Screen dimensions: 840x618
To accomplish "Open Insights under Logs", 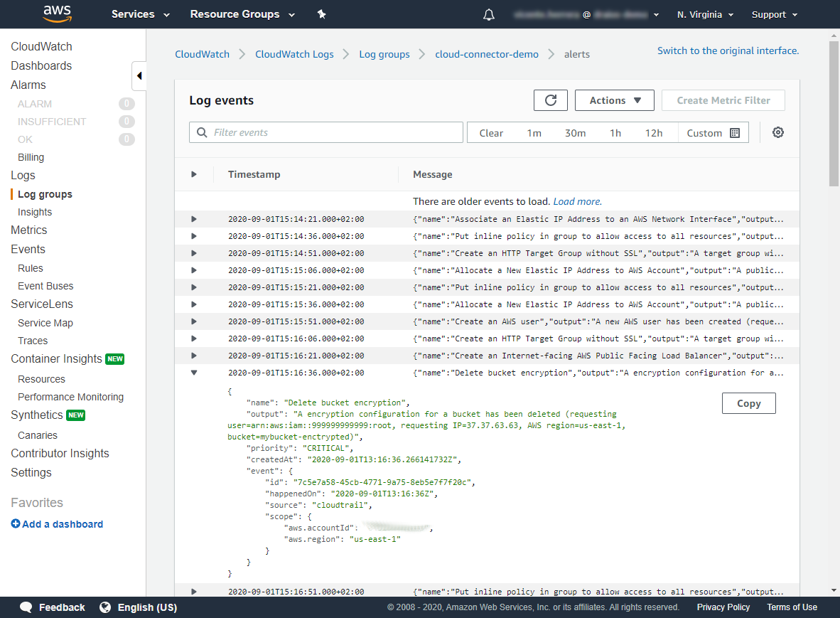I will click(35, 212).
